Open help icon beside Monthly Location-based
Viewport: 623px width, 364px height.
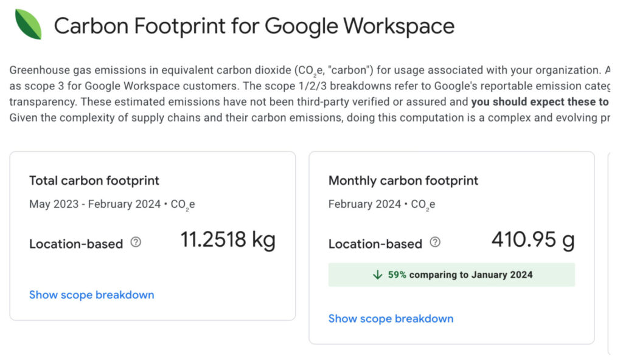coord(435,242)
